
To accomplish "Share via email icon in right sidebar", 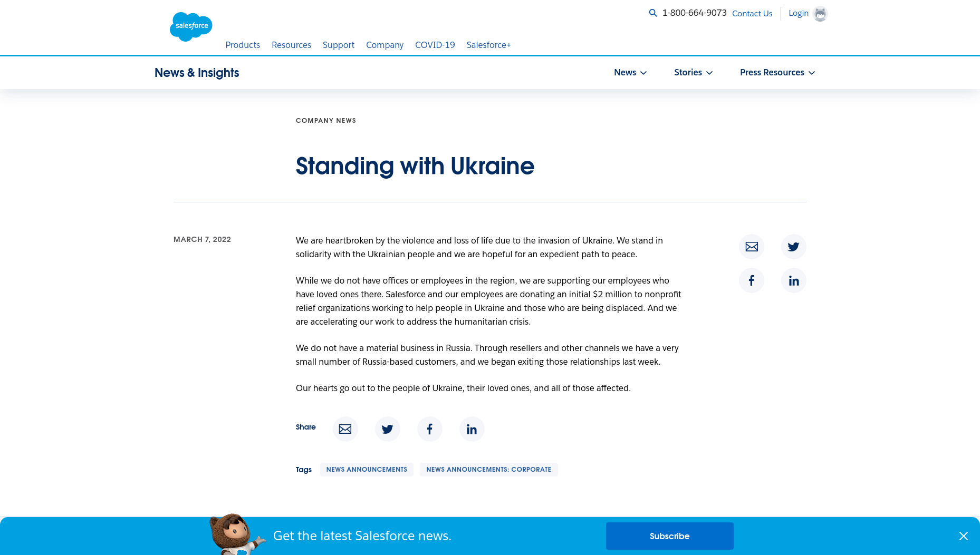I will click(752, 247).
